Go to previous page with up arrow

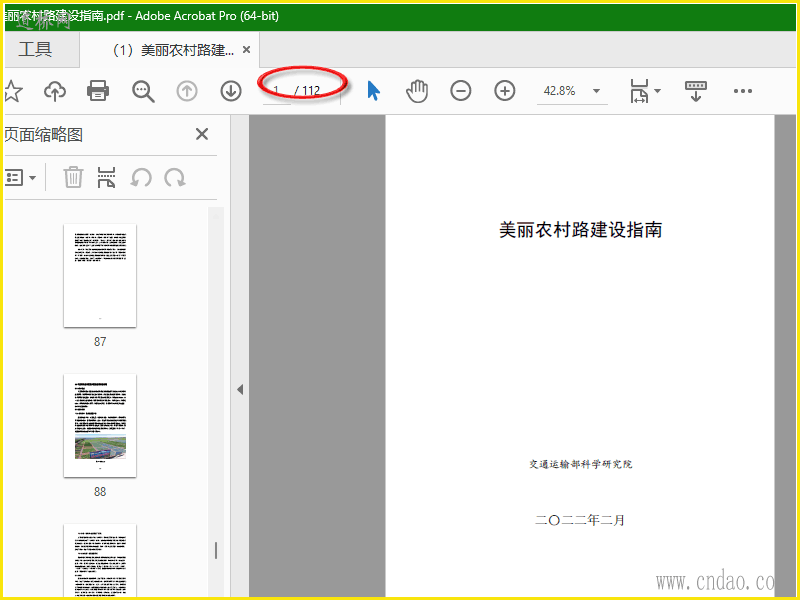pos(187,91)
